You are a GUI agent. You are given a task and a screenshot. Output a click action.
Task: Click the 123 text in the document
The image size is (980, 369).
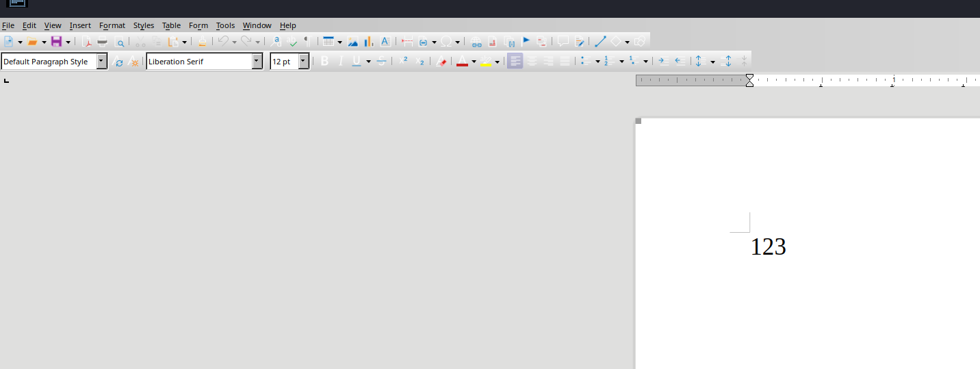768,247
